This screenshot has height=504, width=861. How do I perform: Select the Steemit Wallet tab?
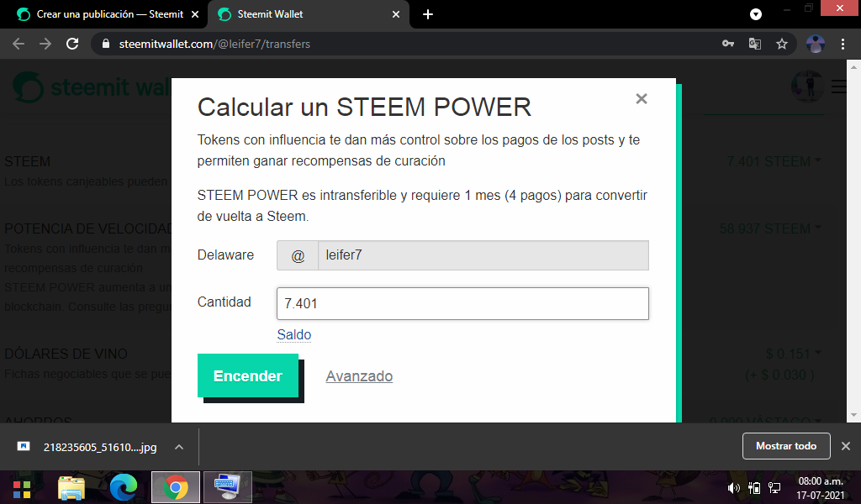point(308,14)
